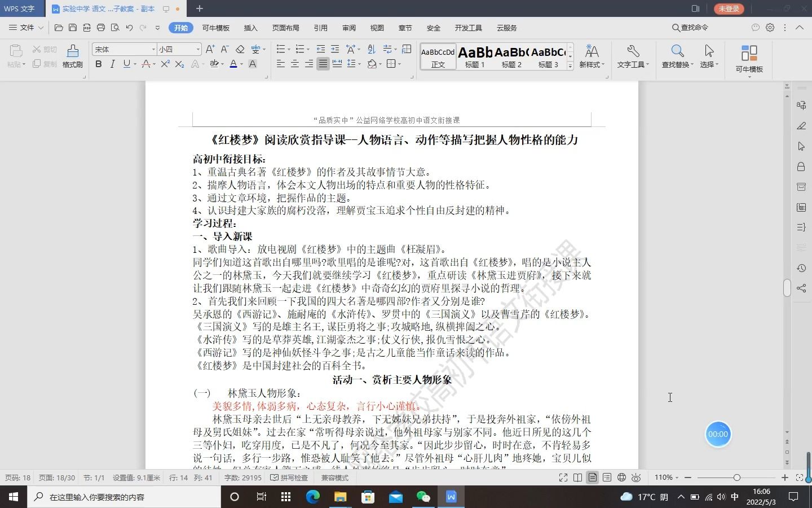The image size is (812, 508).
Task: Switch to reading layout view
Action: point(577,478)
